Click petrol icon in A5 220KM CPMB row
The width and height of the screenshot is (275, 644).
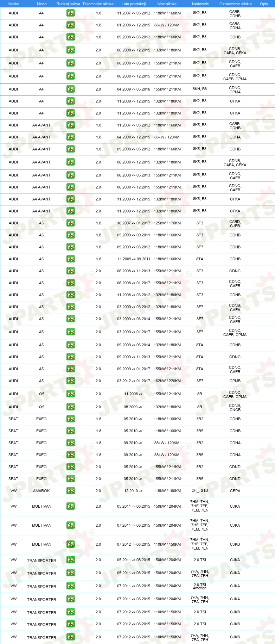71,381
